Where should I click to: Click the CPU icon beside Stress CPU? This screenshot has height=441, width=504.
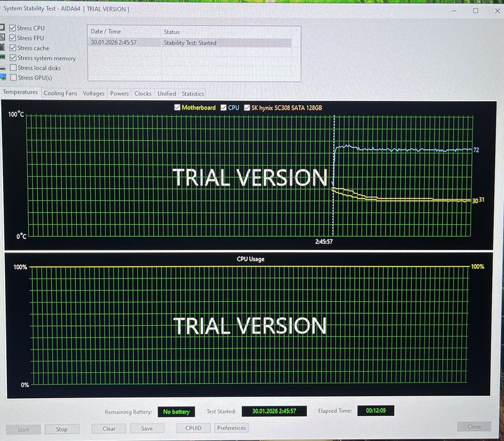(2, 27)
